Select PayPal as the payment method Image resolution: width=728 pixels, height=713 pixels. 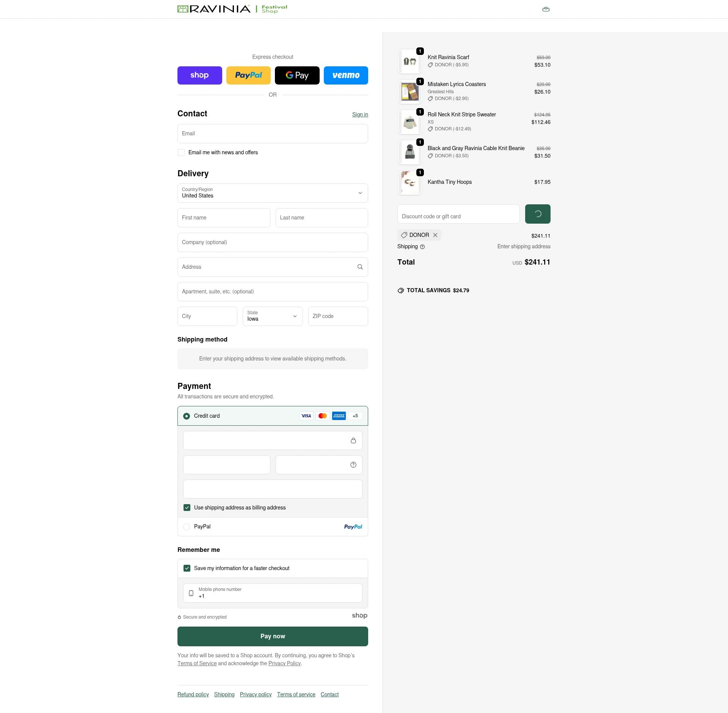click(186, 527)
